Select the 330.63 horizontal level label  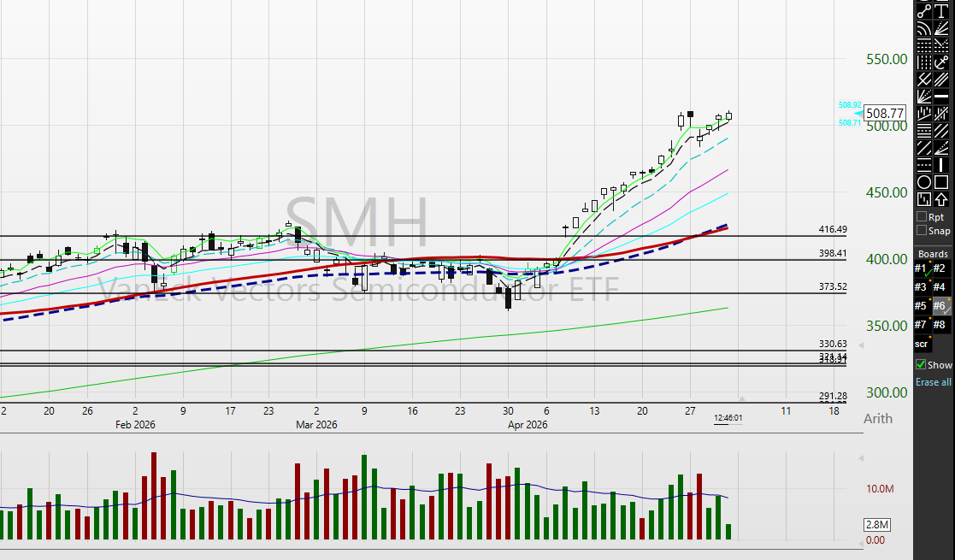pos(833,344)
